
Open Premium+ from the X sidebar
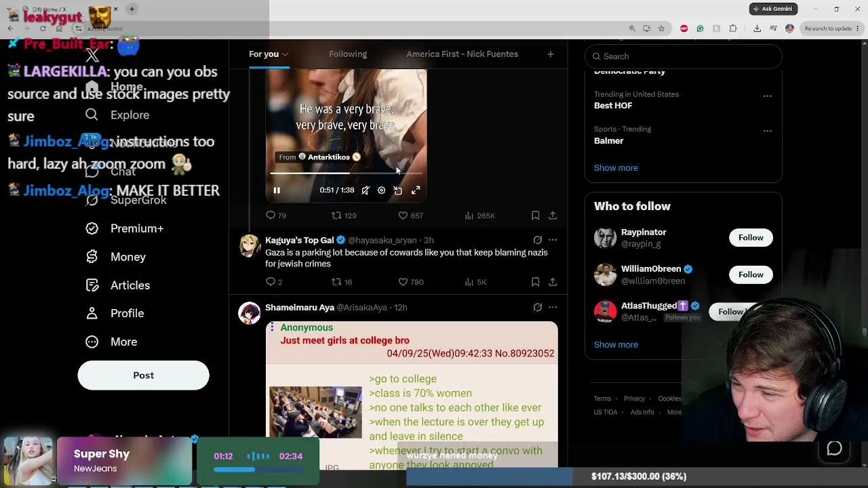coord(125,228)
